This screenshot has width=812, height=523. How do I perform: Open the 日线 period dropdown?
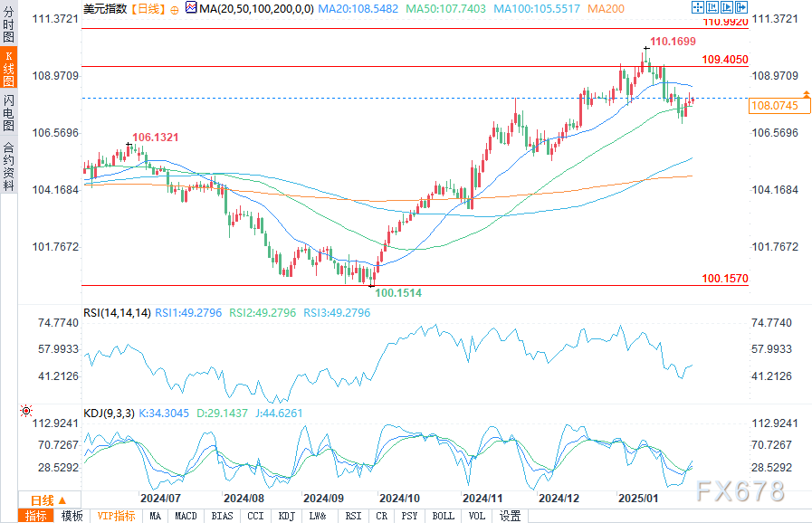(x=50, y=500)
